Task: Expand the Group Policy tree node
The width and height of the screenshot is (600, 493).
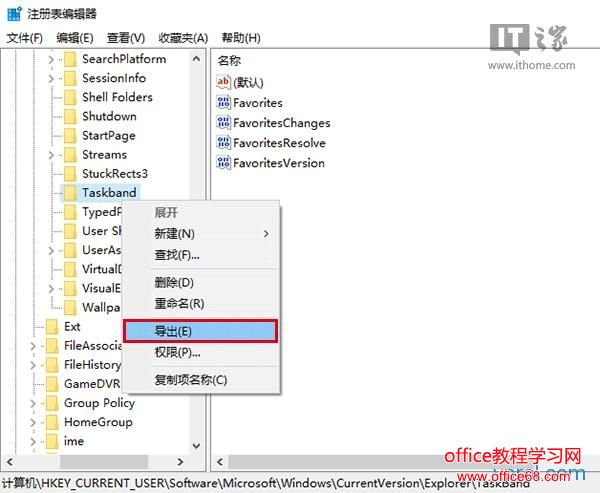Action: pos(33,403)
